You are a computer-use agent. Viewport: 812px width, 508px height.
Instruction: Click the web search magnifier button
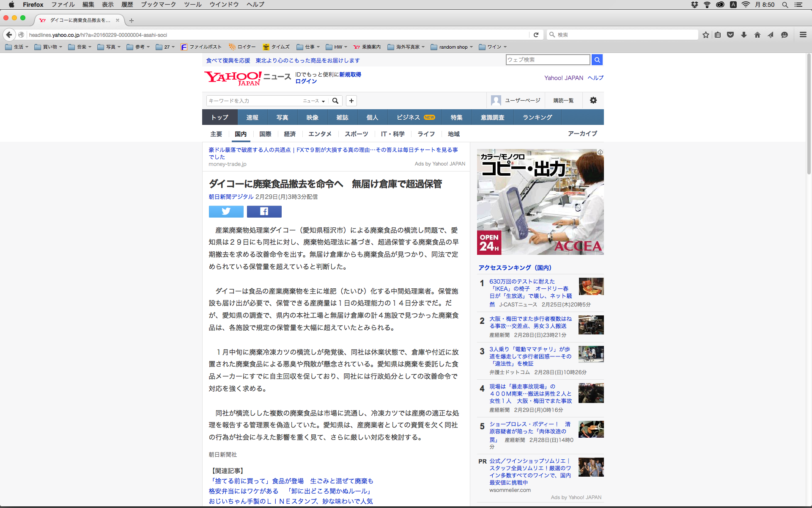point(597,60)
